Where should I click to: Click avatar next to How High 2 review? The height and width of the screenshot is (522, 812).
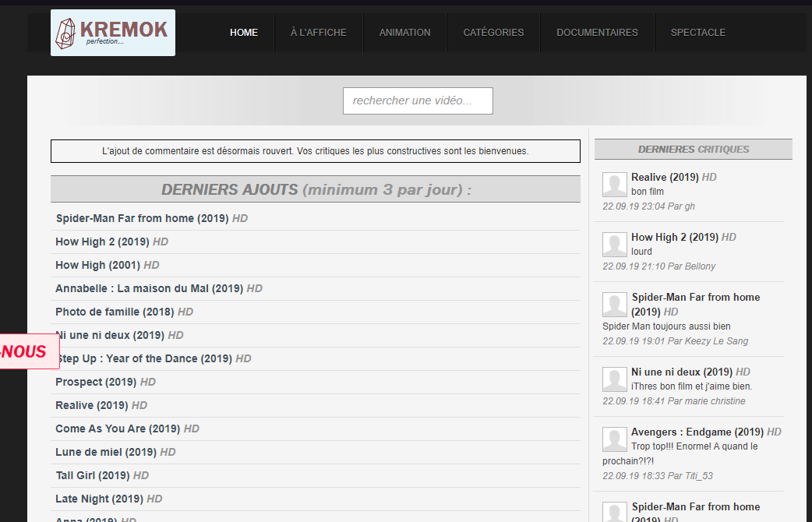pyautogui.click(x=615, y=245)
